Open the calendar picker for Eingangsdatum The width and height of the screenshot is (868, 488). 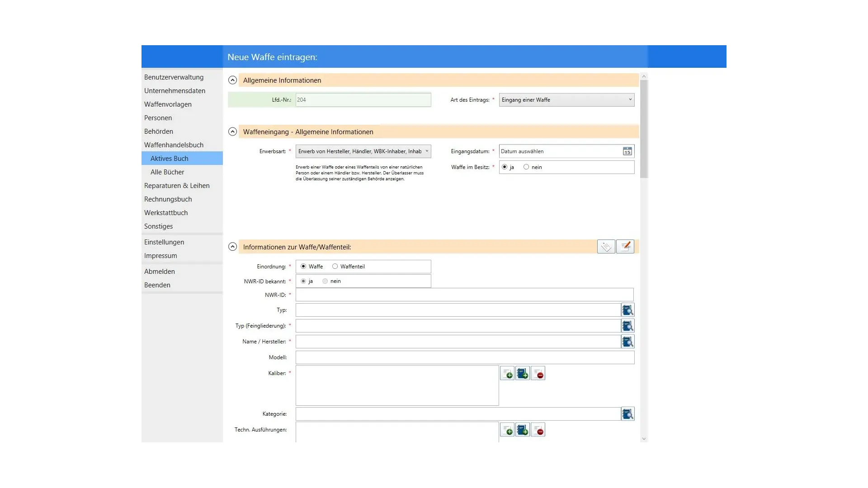pyautogui.click(x=627, y=151)
